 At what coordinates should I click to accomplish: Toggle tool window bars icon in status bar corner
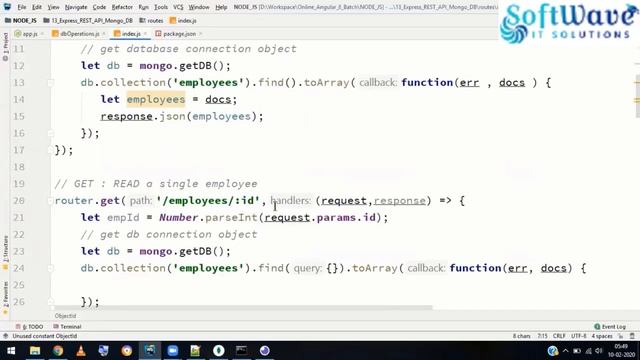click(5, 336)
